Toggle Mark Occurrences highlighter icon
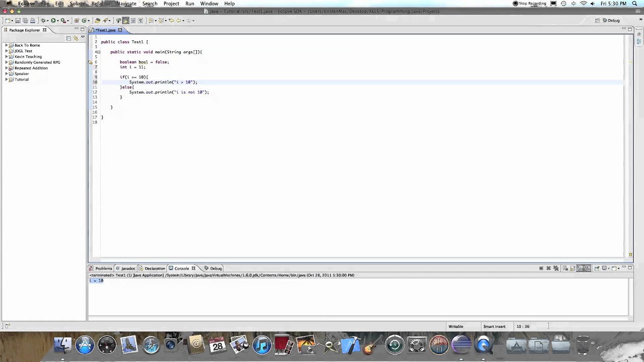The height and width of the screenshot is (362, 644). coord(126,21)
